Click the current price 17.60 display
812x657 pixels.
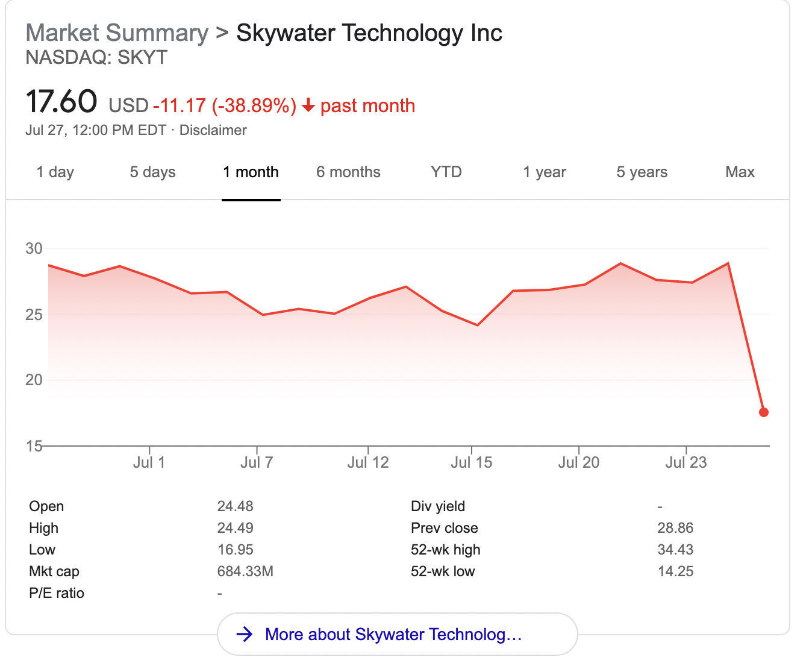[x=61, y=101]
